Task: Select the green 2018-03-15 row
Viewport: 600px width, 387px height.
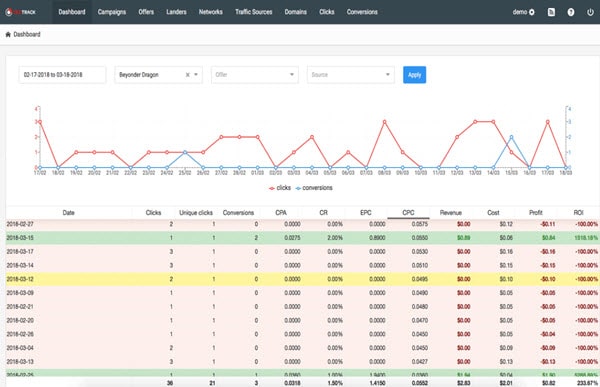Action: point(302,238)
